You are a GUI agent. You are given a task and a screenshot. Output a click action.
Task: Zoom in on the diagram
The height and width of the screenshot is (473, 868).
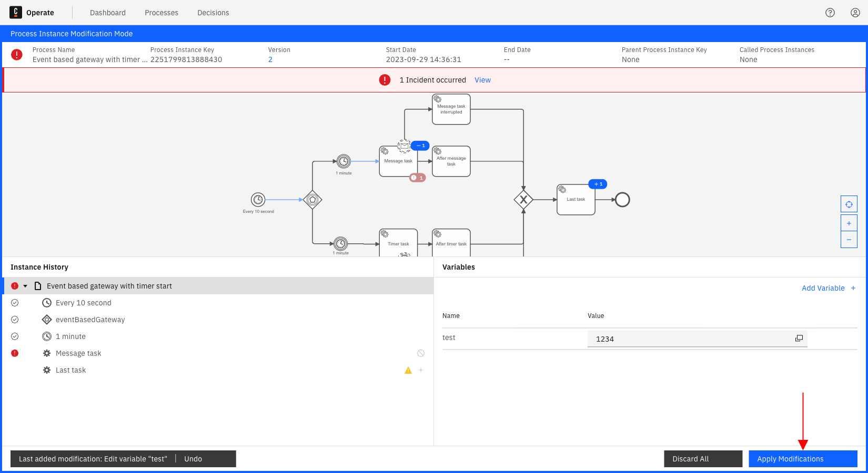[849, 223]
